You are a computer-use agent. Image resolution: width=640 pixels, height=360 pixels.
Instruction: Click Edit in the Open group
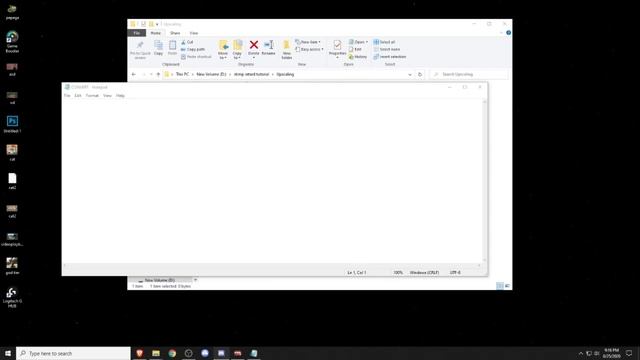click(x=355, y=49)
